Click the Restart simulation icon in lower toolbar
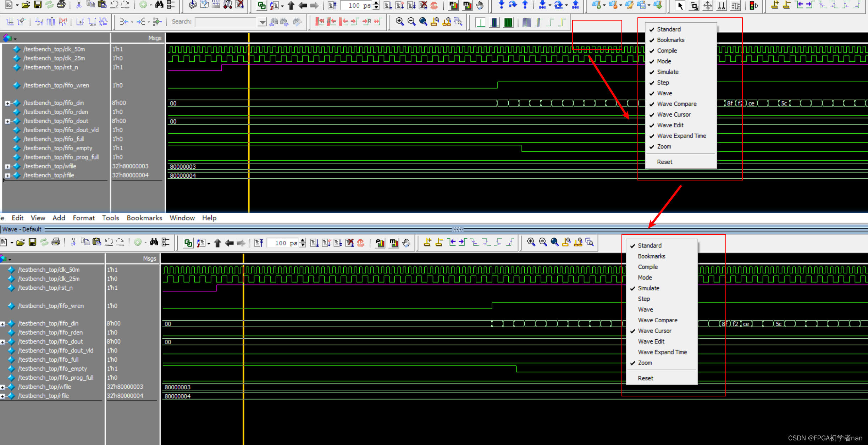The image size is (868, 445). (x=259, y=243)
